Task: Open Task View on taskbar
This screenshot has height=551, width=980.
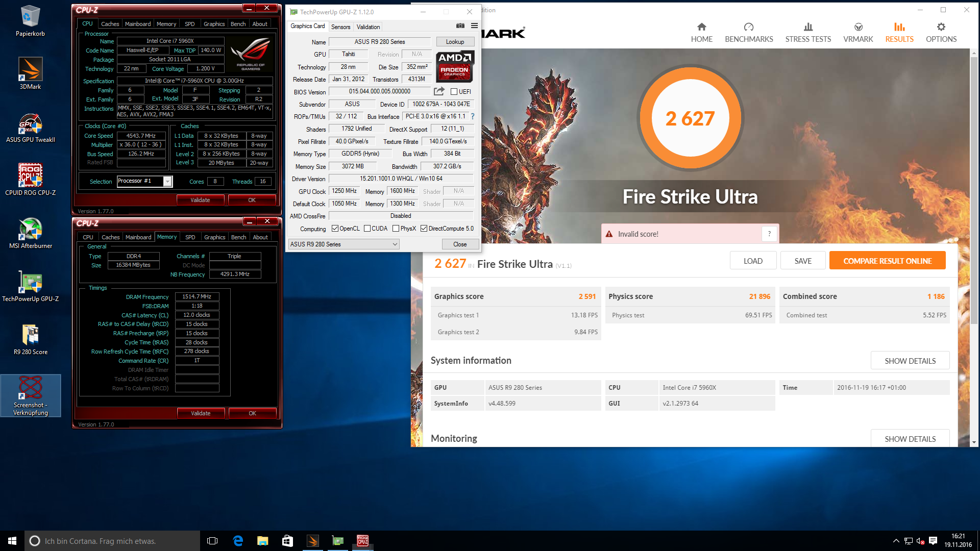Action: pos(212,541)
